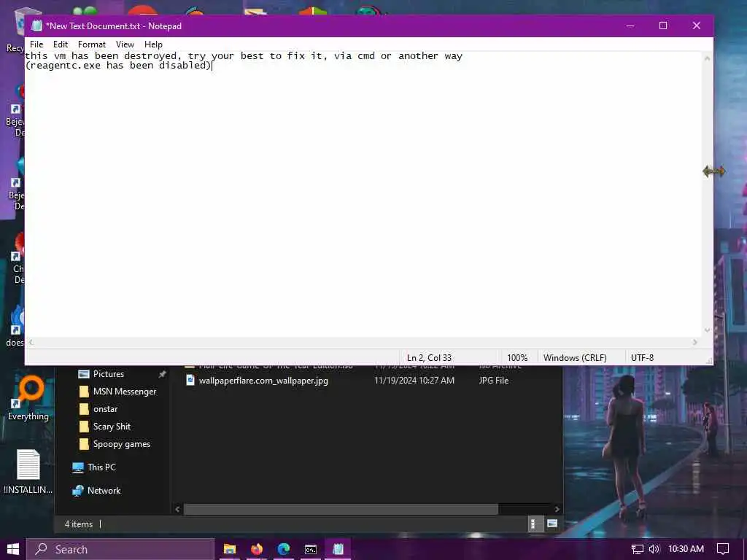Minimize the Notepad window
Image resolution: width=747 pixels, height=560 pixels.
click(630, 26)
